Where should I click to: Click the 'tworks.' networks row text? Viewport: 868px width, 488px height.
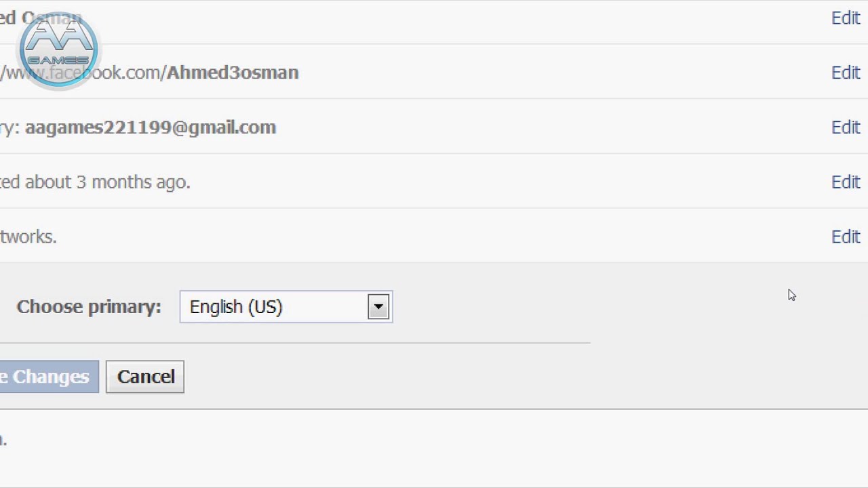(x=28, y=237)
